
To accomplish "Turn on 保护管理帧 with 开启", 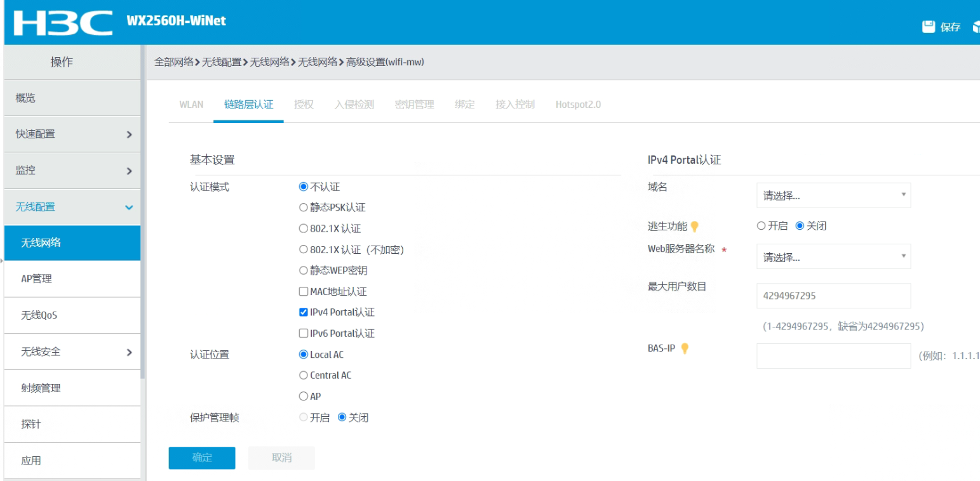I will [x=303, y=418].
